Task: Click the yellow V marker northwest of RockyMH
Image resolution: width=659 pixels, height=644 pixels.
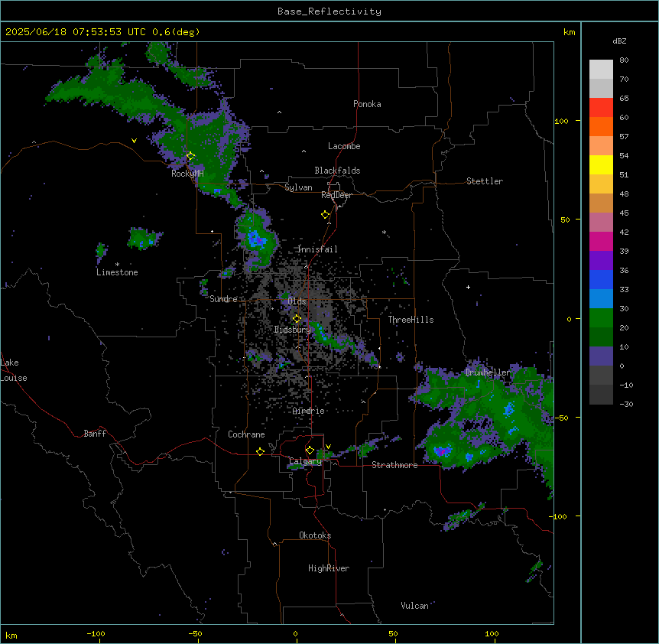Action: pos(134,141)
